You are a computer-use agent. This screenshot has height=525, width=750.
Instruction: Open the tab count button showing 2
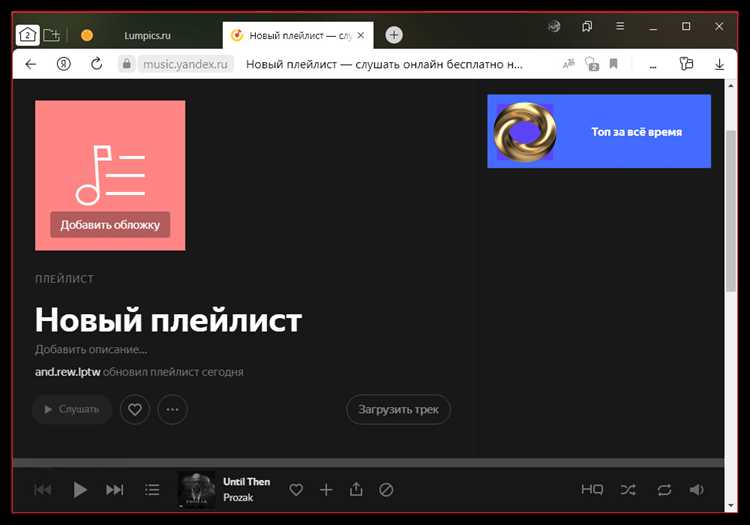(27, 35)
